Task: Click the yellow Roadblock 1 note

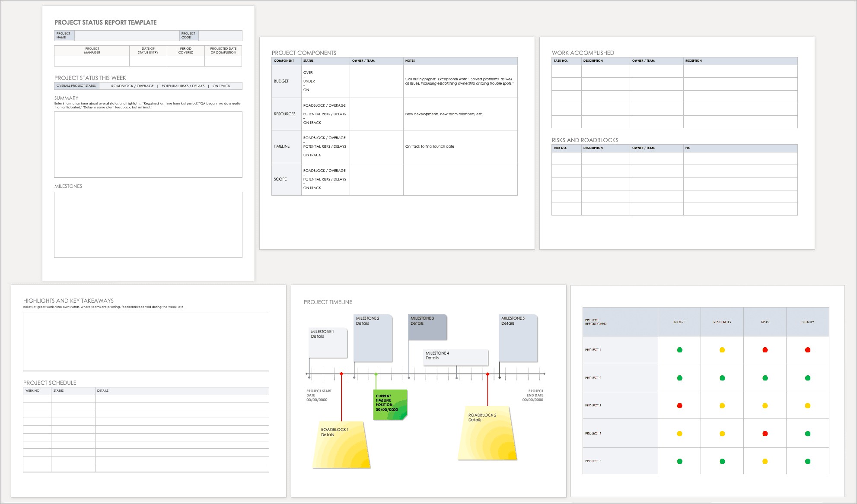Action: (341, 445)
